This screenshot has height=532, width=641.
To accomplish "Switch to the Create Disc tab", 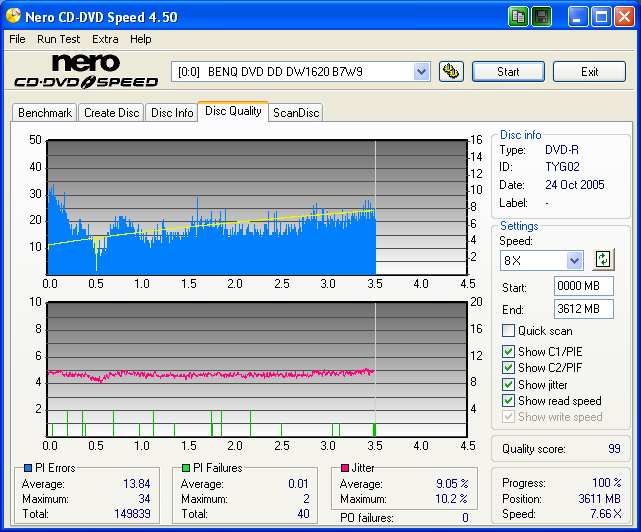I will coord(112,112).
